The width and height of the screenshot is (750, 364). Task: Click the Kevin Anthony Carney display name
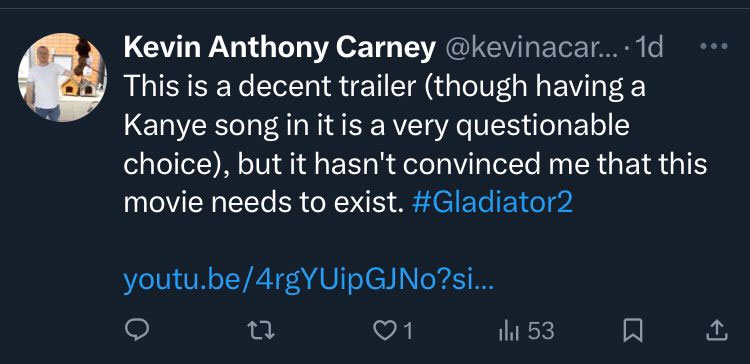coord(279,48)
